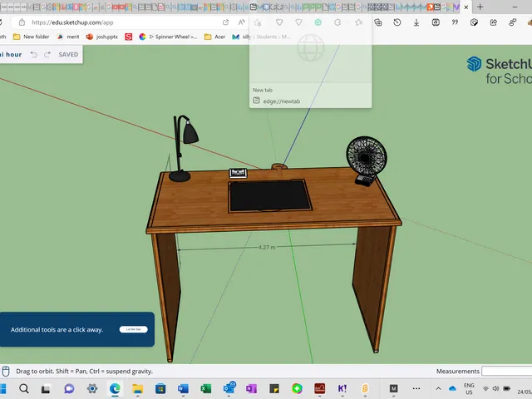
Task: Open browser History icon
Action: click(x=397, y=22)
